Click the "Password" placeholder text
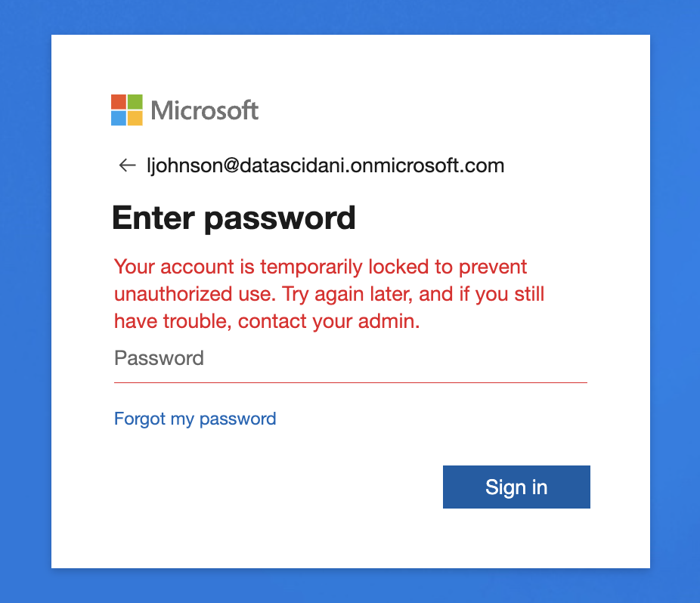The height and width of the screenshot is (603, 700). click(x=159, y=358)
